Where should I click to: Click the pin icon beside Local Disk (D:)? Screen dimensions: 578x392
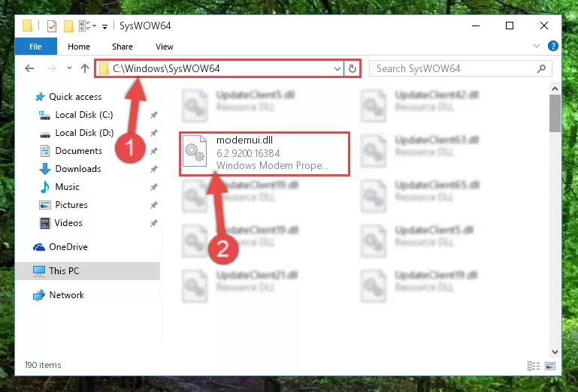point(154,133)
